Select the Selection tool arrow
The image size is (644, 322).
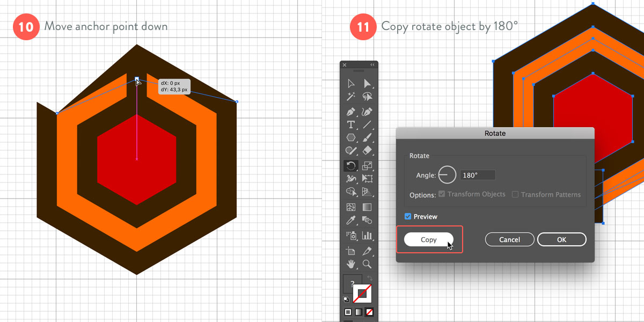[351, 83]
